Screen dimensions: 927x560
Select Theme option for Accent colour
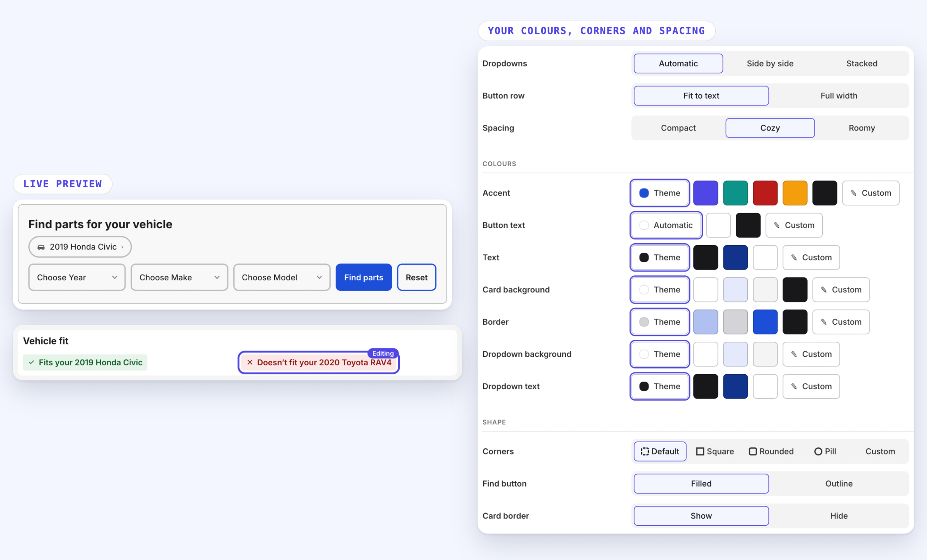pos(660,193)
